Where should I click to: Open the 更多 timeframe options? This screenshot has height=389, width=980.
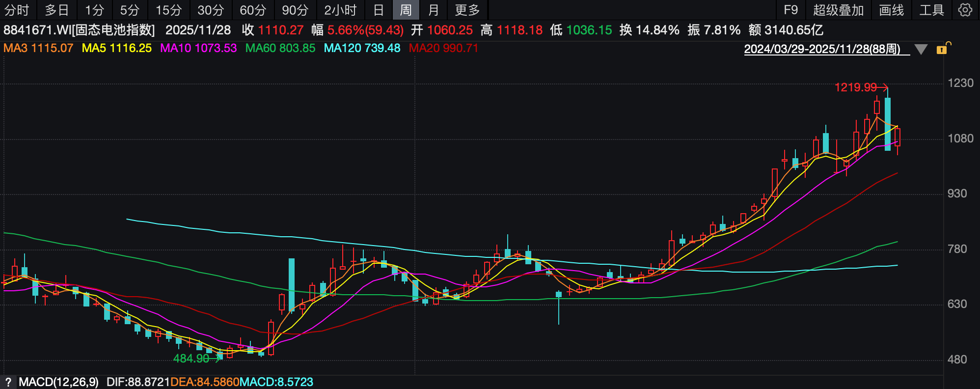point(467,10)
